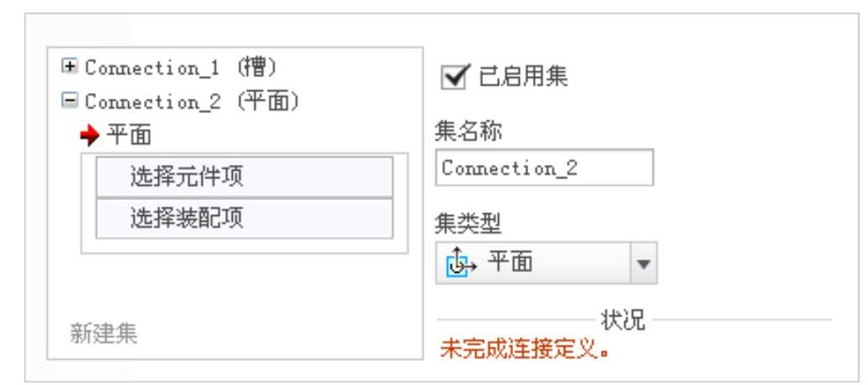Click the 已启用集 label text

click(523, 76)
